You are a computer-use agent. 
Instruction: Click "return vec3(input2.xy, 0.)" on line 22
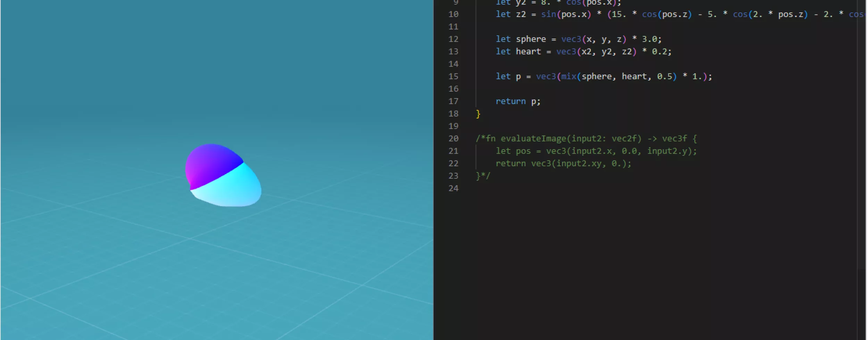click(563, 163)
